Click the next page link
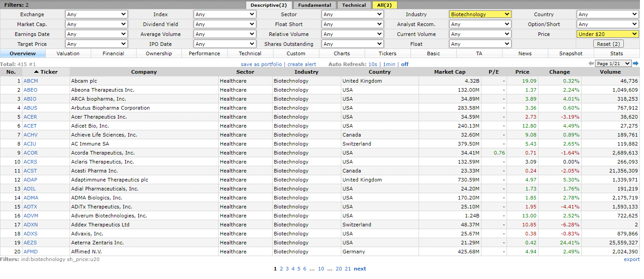 click(360, 269)
